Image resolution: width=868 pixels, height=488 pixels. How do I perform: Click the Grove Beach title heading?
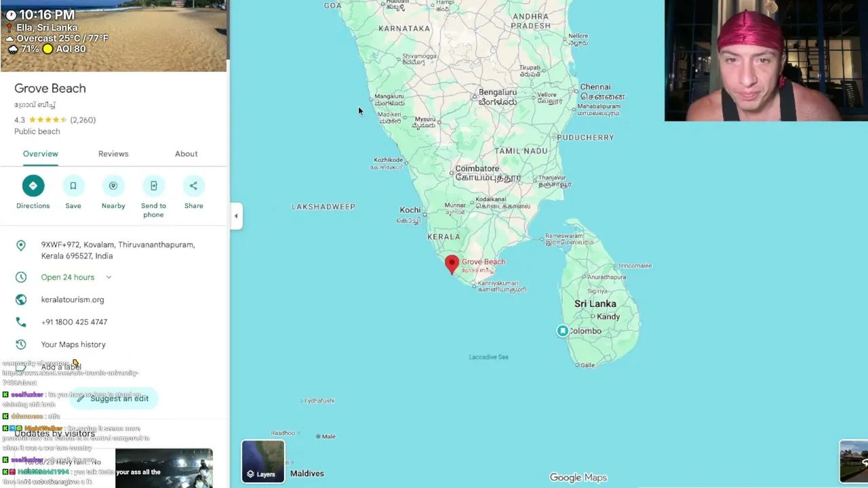click(50, 88)
